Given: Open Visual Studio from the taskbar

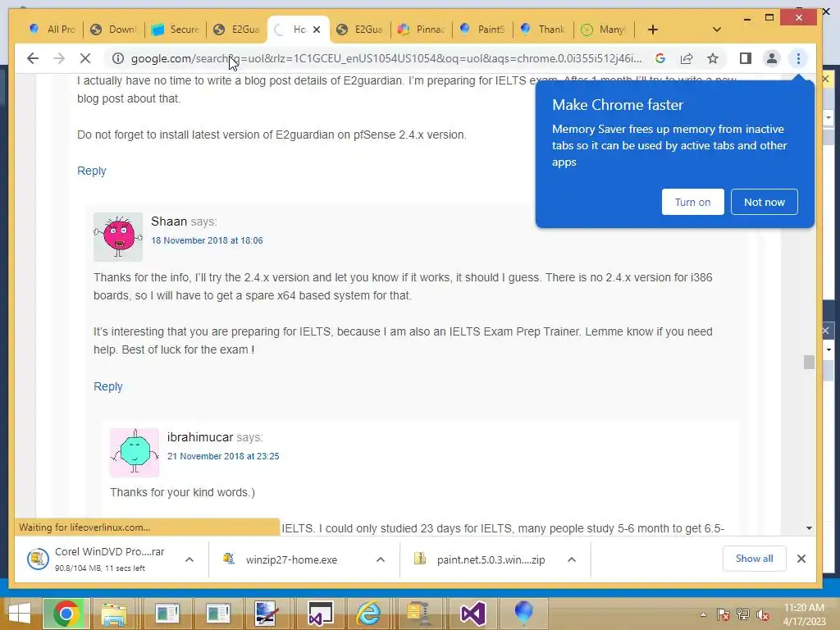Looking at the screenshot, I should [x=473, y=614].
